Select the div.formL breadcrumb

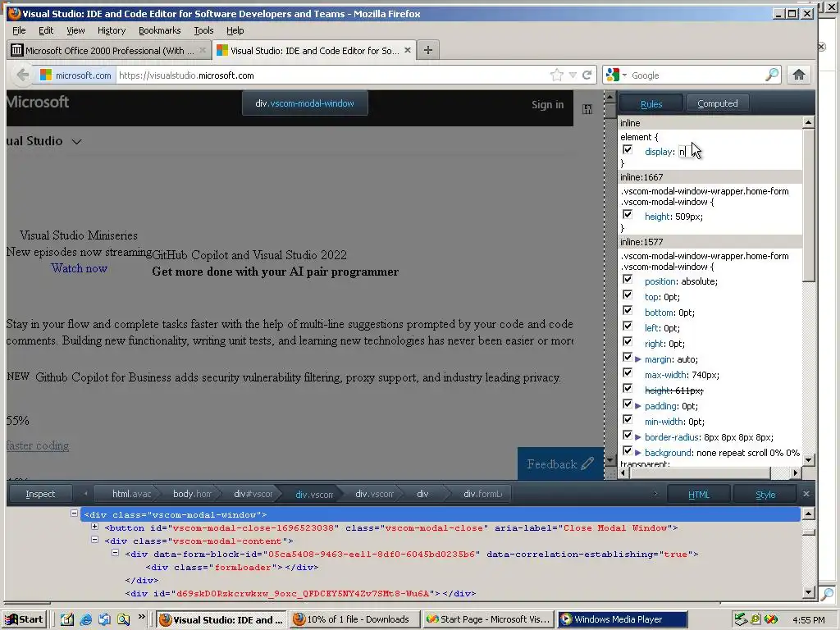[482, 494]
